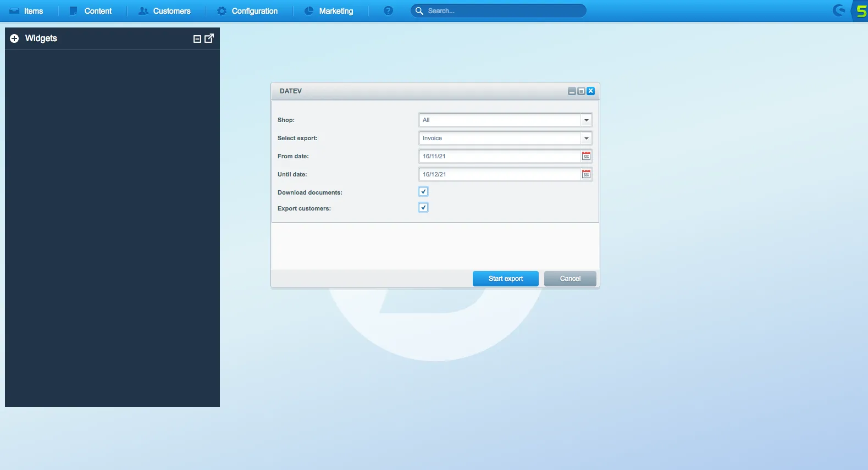Uncheck Export customers checkbox
This screenshot has height=470, width=868.
[x=423, y=208]
